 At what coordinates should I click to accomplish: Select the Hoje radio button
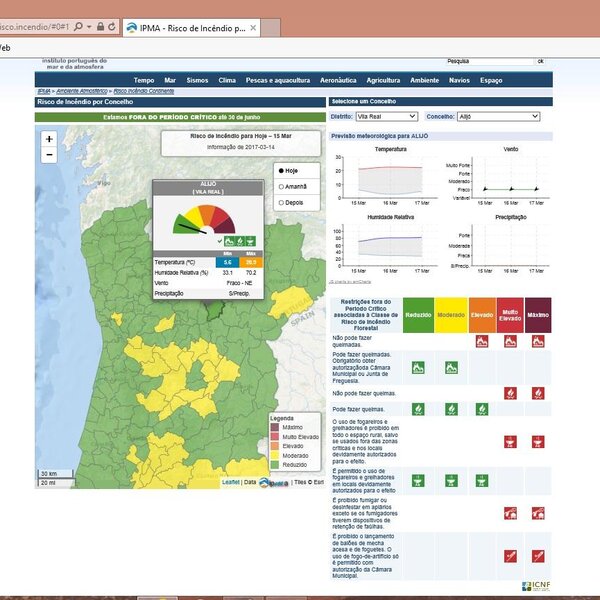point(280,171)
